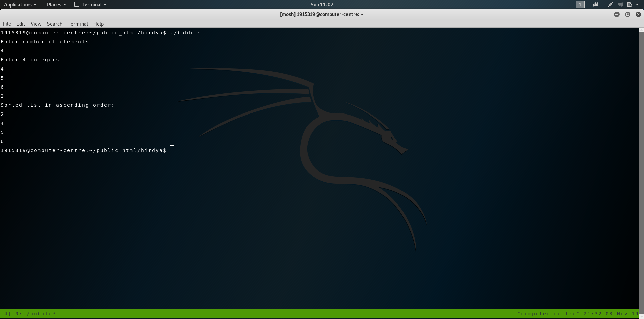The width and height of the screenshot is (644, 319).
Task: Open the File menu
Action: (x=7, y=24)
